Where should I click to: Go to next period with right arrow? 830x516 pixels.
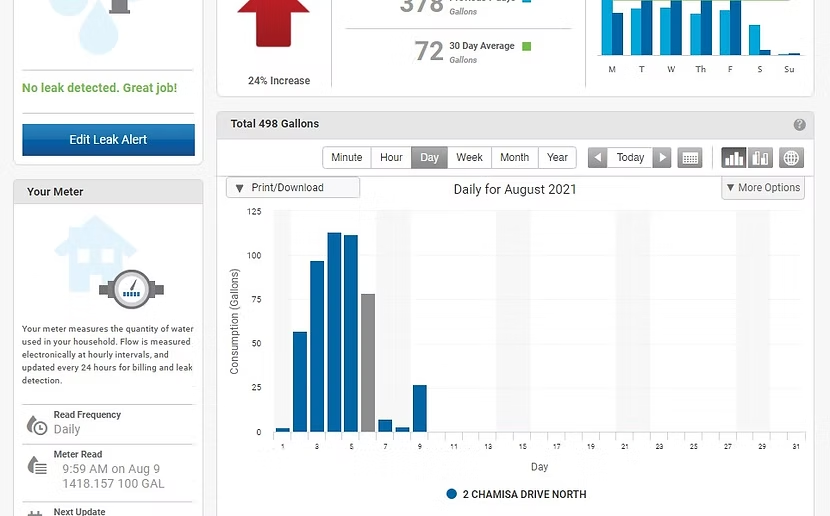(662, 158)
